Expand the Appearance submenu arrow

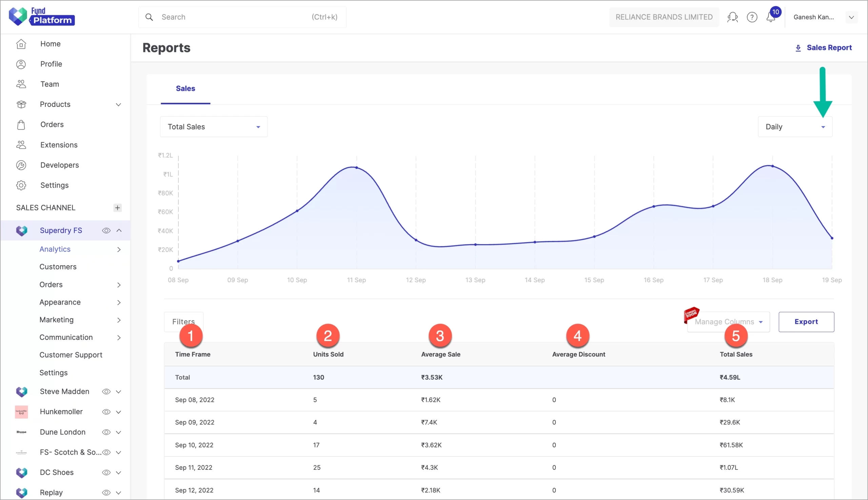pos(119,303)
